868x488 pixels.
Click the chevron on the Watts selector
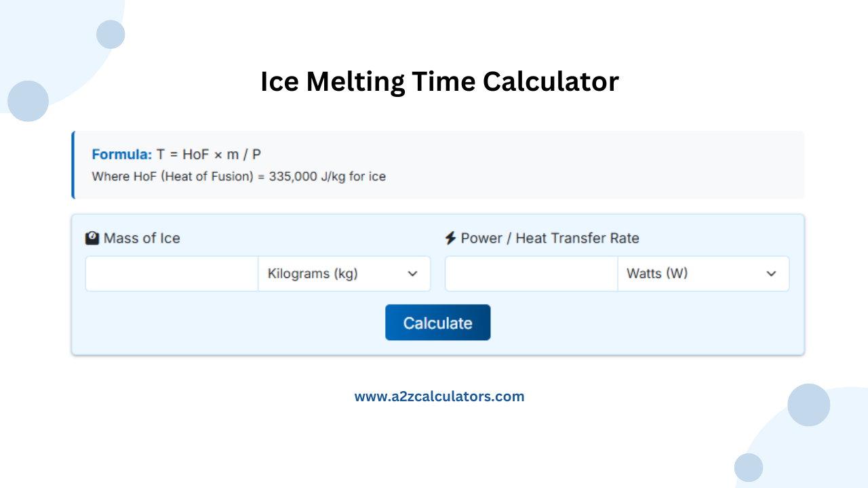[x=771, y=274]
